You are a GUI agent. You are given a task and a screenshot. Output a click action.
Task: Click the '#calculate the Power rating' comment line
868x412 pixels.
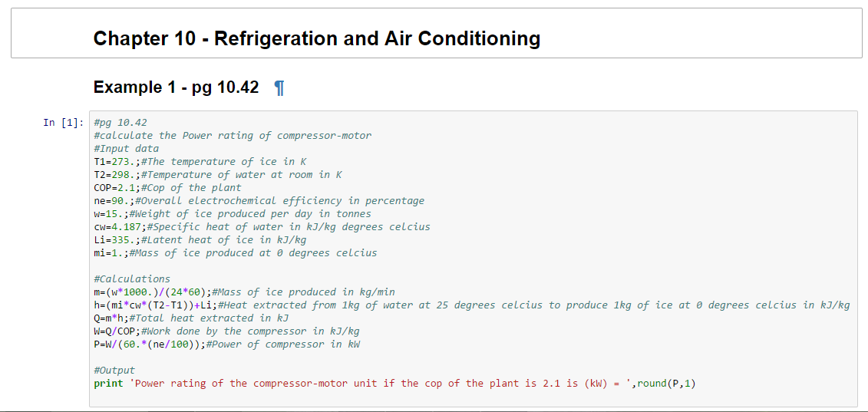[232, 136]
